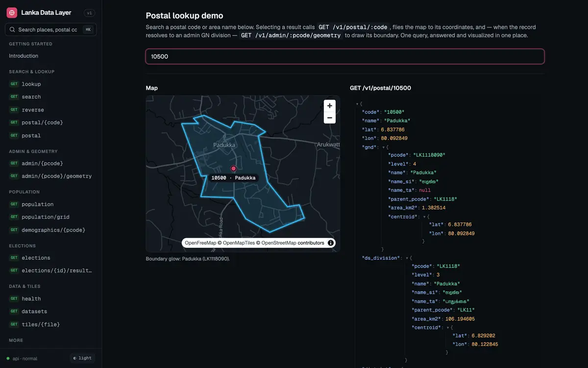This screenshot has height=368, width=588.
Task: Click the Arukwatt map place label
Action: pos(328,145)
